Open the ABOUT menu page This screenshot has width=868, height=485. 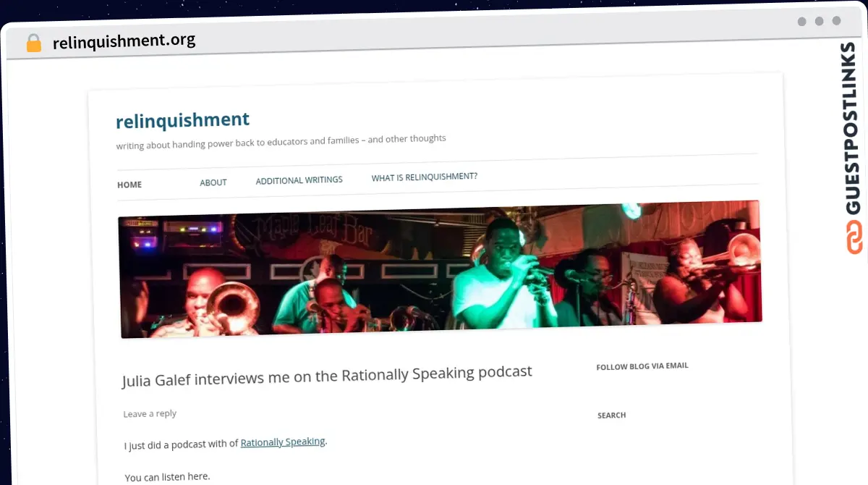[213, 182]
